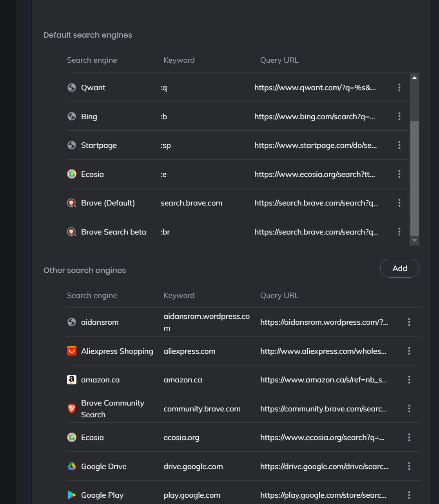
Task: Open options menu for Startpage entry
Action: [399, 145]
